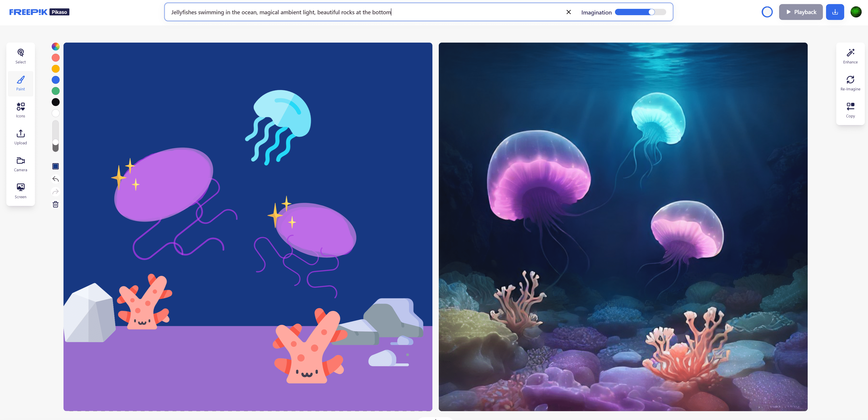The width and height of the screenshot is (868, 420).
Task: Pick the coral red color swatch
Action: [x=56, y=58]
